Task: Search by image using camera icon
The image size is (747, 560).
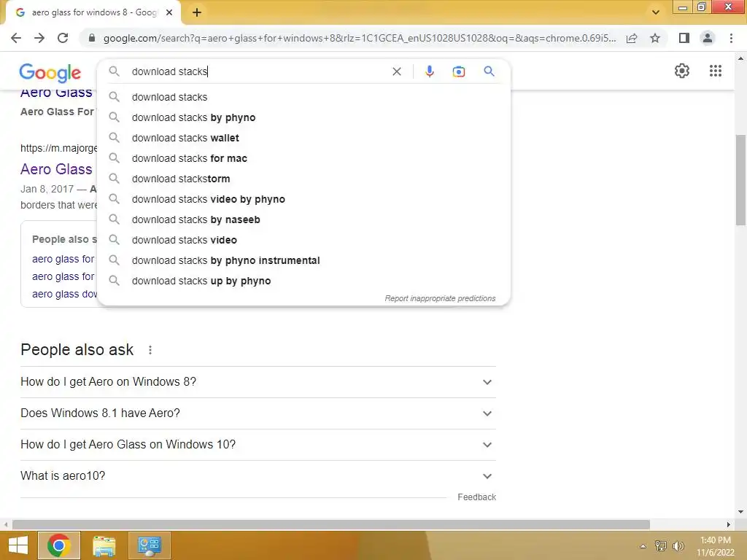Action: click(458, 71)
